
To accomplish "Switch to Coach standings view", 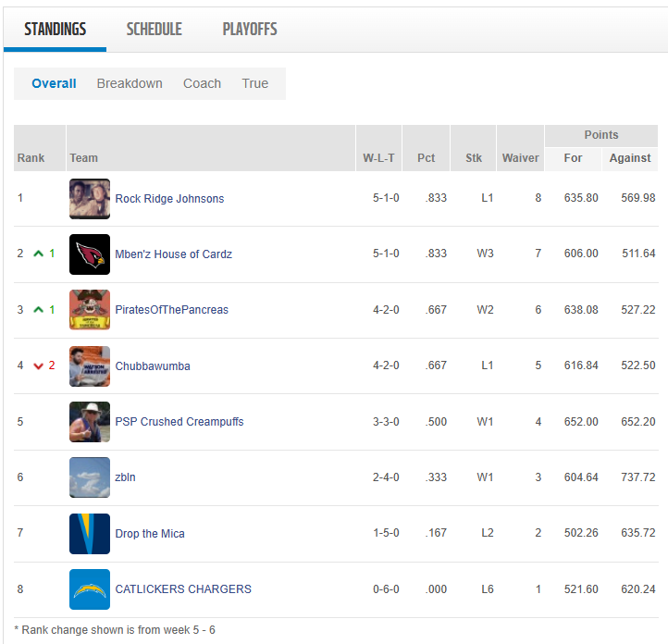I will point(202,83).
